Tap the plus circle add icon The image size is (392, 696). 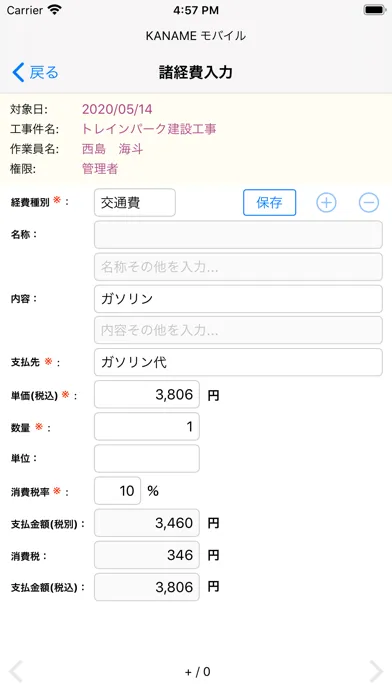pos(326,202)
